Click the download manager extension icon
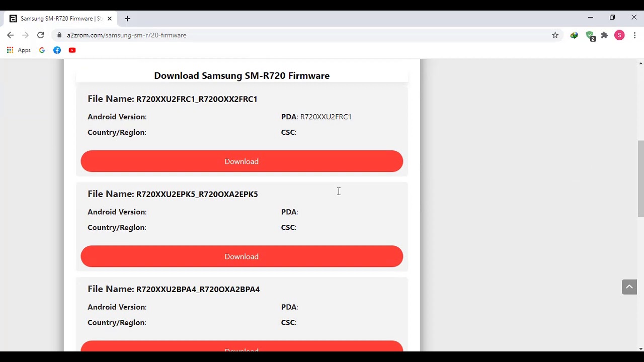The image size is (644, 362). pyautogui.click(x=574, y=35)
